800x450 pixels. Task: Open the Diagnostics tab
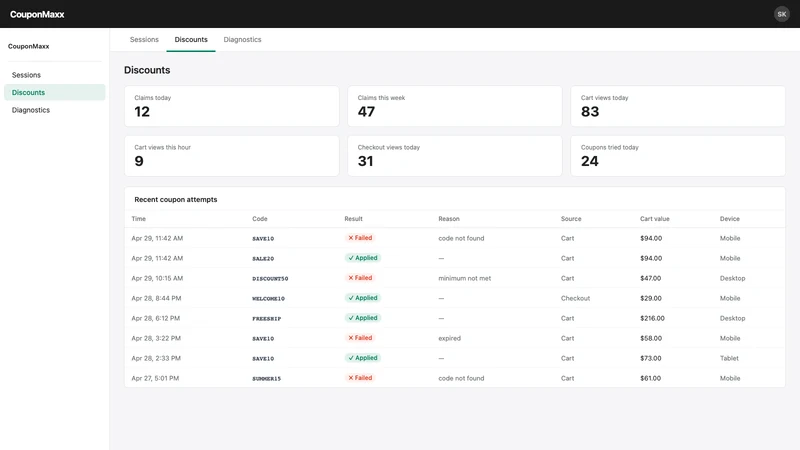point(242,39)
